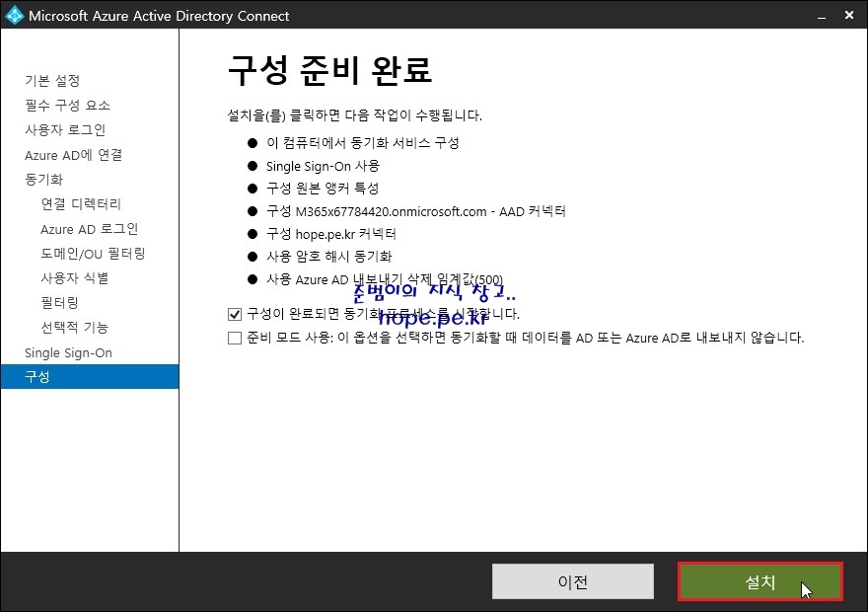Select 필터링 sub-step in sidebar
Screen dimensions: 868x612
pyautogui.click(x=60, y=303)
